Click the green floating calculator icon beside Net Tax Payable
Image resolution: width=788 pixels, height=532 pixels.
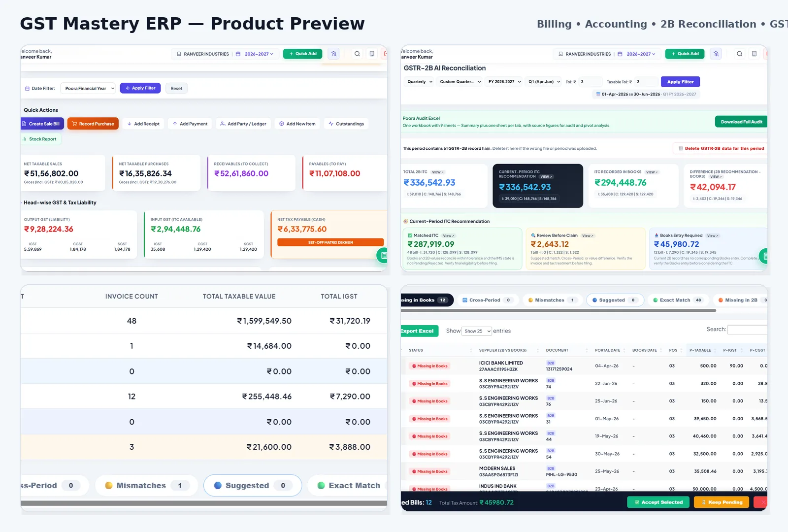pos(383,255)
